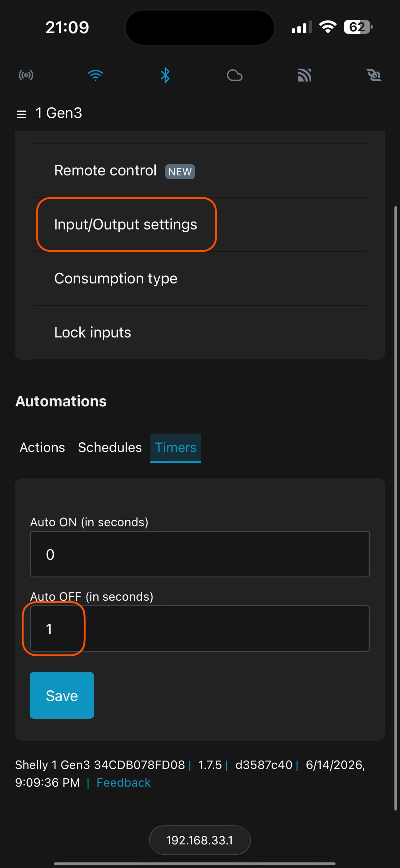Tap the access point broadcast status icon
The height and width of the screenshot is (868, 400).
click(x=26, y=75)
